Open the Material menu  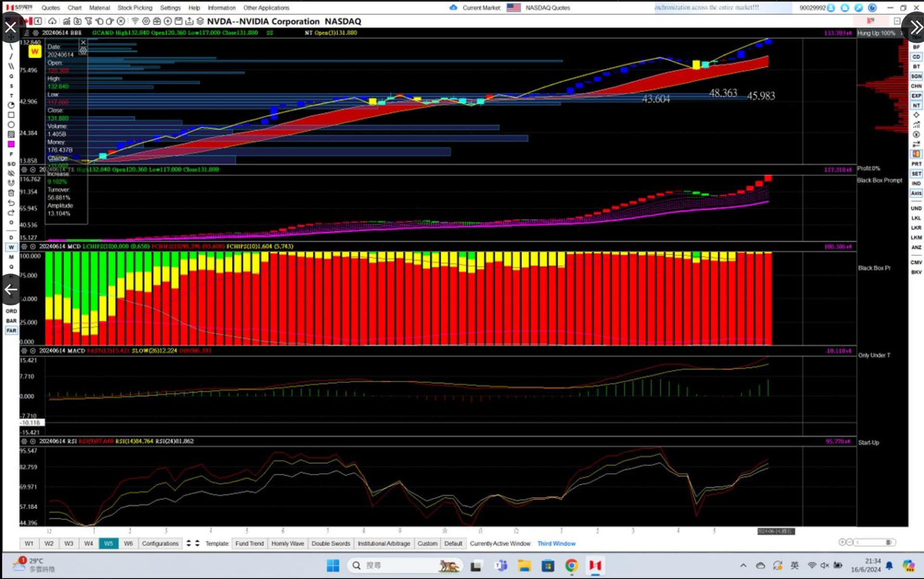pyautogui.click(x=100, y=8)
